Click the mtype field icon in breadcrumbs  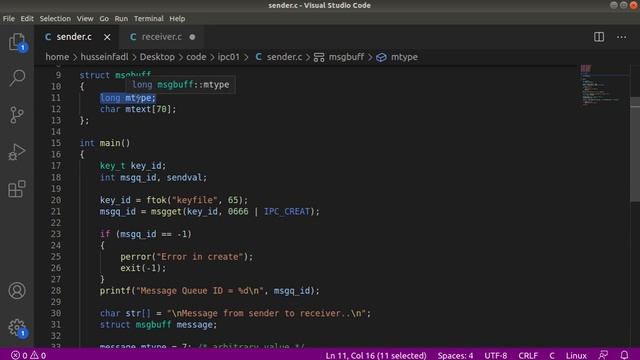click(x=381, y=57)
